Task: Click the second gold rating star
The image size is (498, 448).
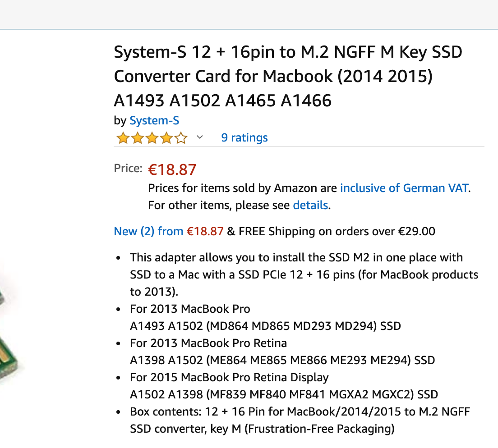Action: click(138, 138)
